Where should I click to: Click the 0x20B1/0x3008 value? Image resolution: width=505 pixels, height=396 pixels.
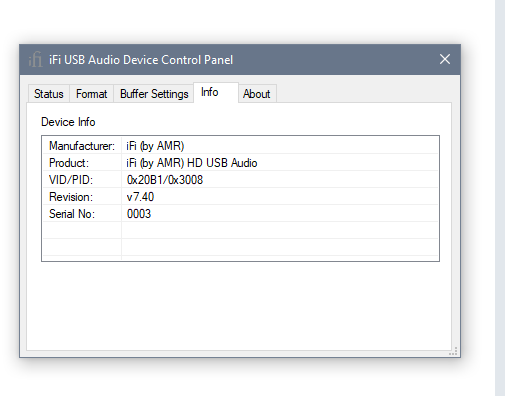coord(165,180)
